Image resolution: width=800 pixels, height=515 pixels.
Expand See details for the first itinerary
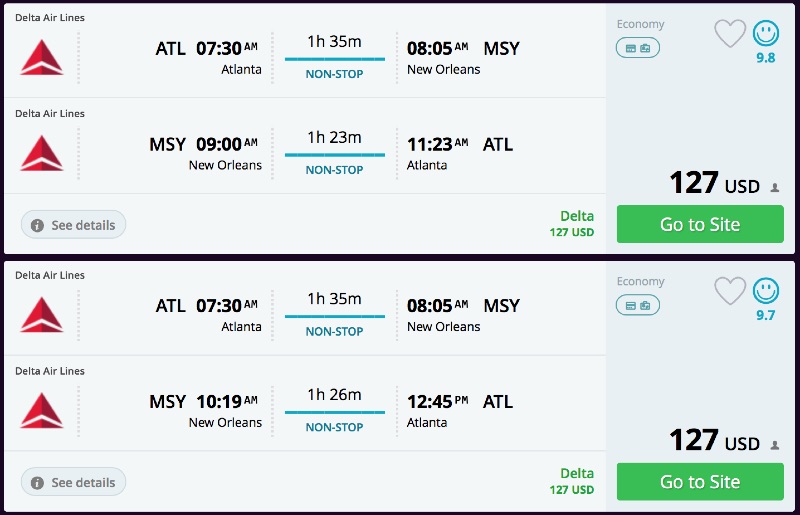click(73, 225)
